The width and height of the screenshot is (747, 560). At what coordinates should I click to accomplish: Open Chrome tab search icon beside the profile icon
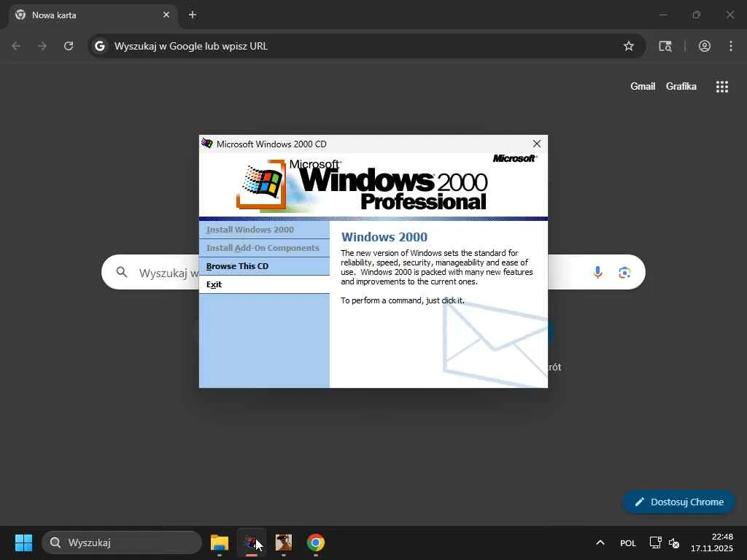pos(665,46)
